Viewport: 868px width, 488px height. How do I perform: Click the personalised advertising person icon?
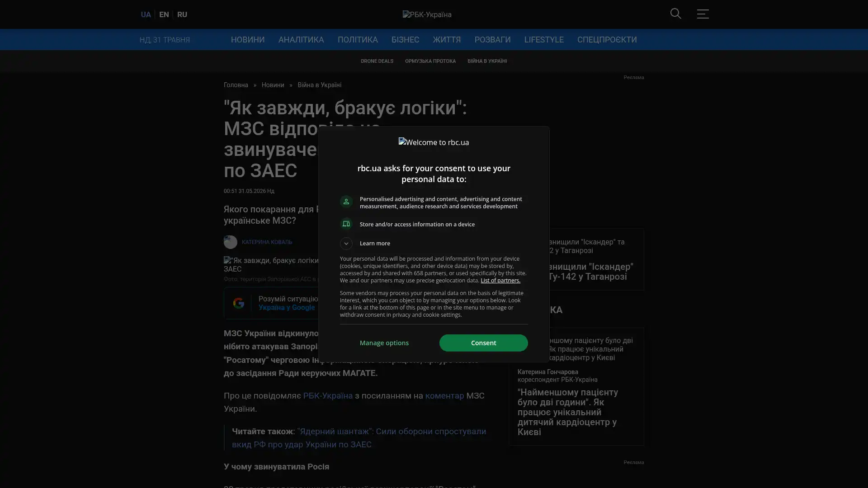pyautogui.click(x=346, y=202)
